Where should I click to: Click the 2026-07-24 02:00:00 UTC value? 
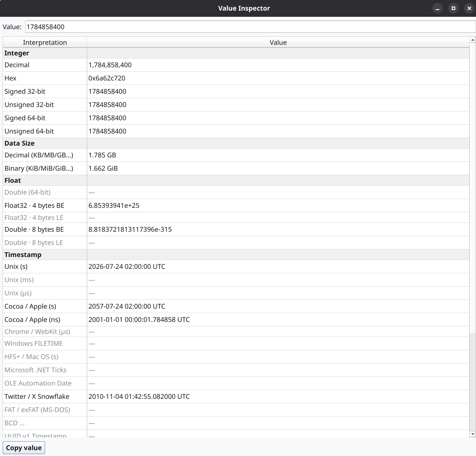point(127,266)
